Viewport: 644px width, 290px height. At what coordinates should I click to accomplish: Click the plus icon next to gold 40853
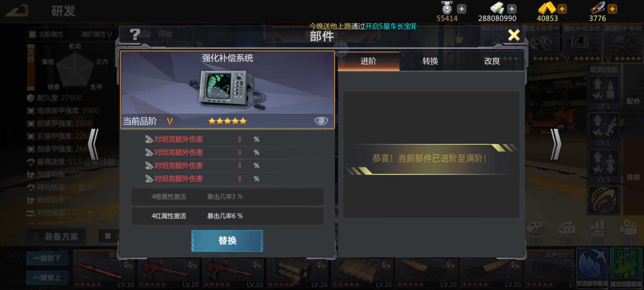(x=562, y=9)
